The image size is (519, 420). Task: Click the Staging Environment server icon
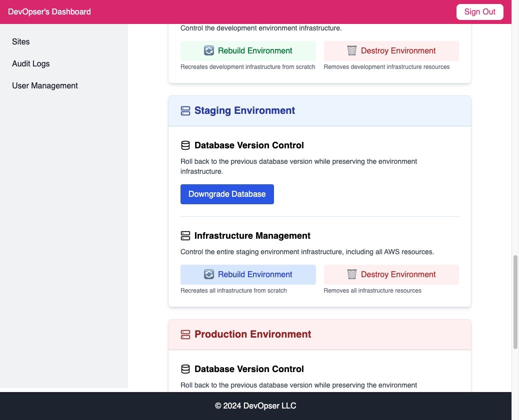click(x=185, y=111)
